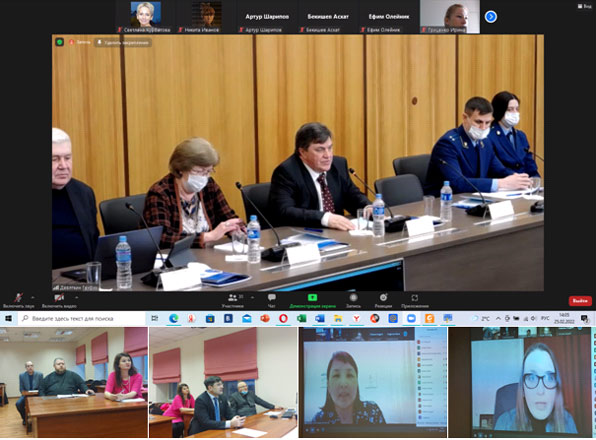
Task: Open Opera browser from taskbar
Action: pos(283,319)
